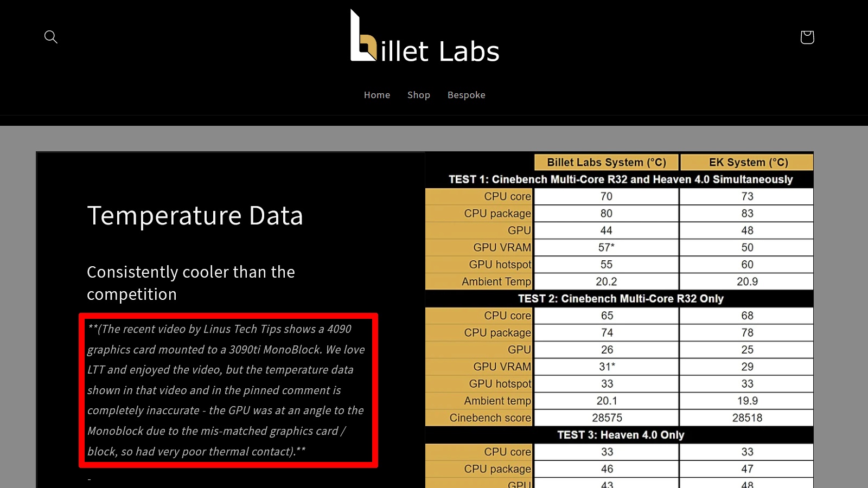Image resolution: width=868 pixels, height=488 pixels.
Task: Click the Test 2 GPU VRAM label
Action: point(502,367)
